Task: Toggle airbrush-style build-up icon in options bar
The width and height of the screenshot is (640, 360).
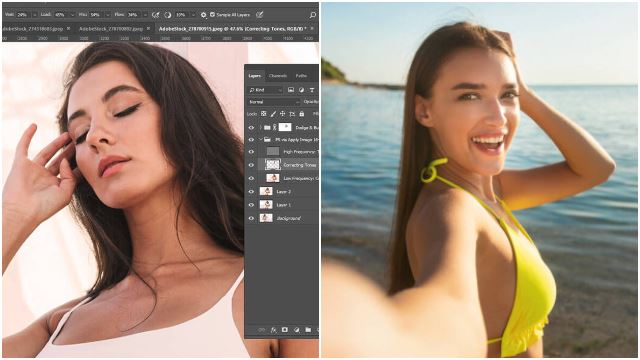Action: click(x=156, y=15)
